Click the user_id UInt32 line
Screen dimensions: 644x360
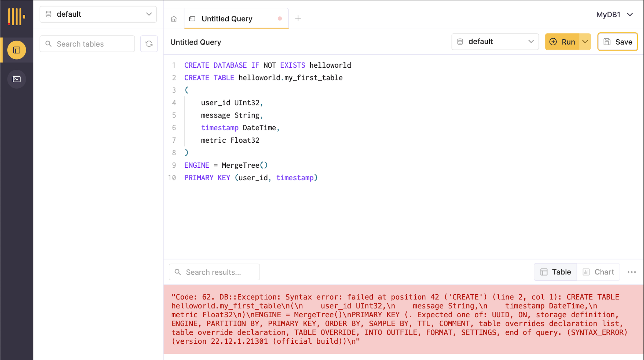point(232,103)
